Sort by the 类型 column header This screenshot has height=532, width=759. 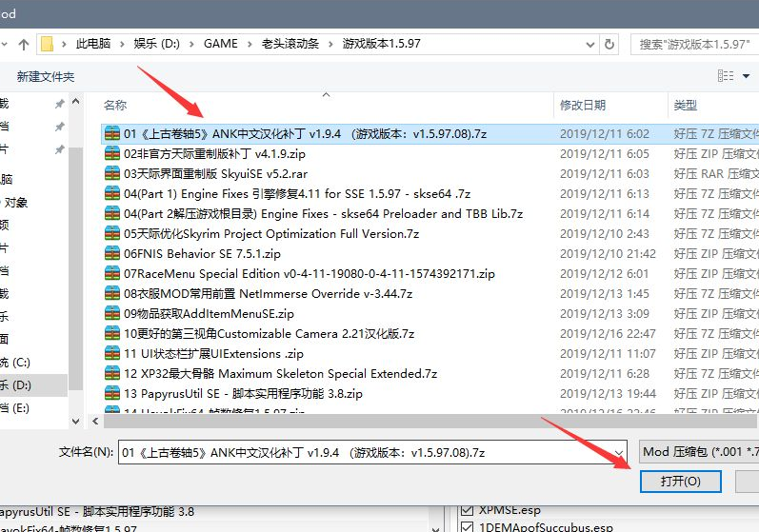pyautogui.click(x=686, y=105)
